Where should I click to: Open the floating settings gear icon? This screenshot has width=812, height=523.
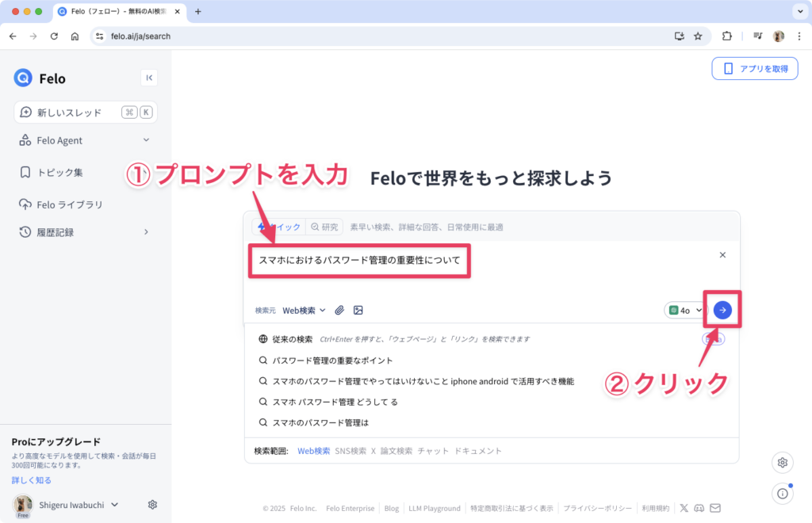tap(783, 463)
